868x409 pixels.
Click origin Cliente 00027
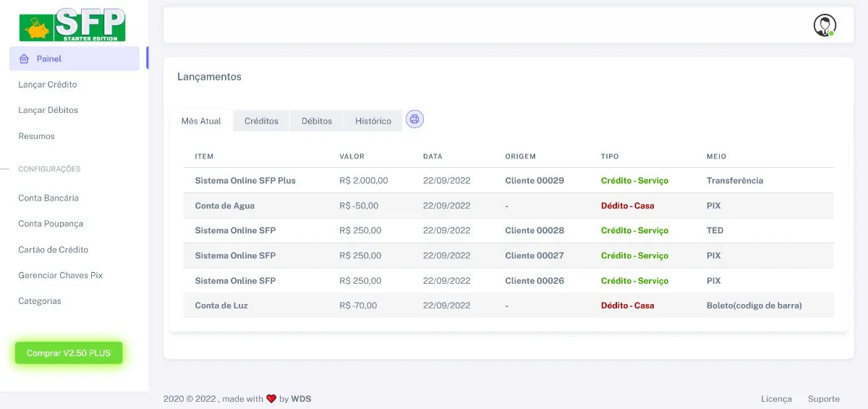tap(535, 256)
